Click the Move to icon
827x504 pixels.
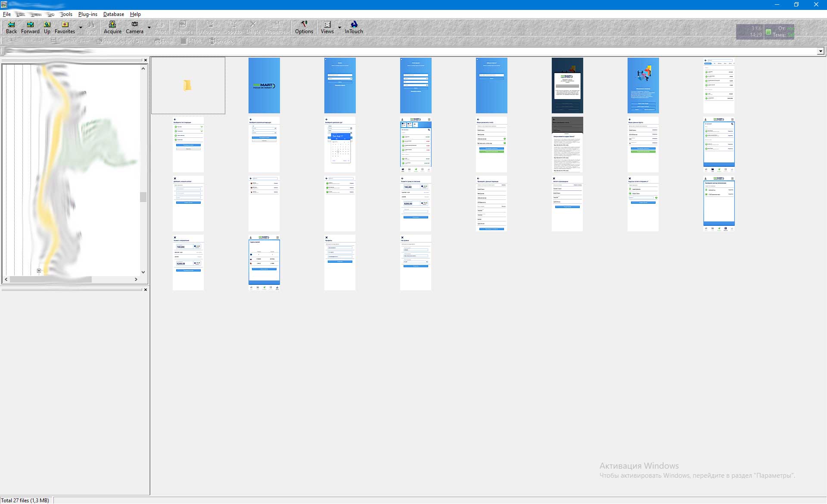pos(210,27)
